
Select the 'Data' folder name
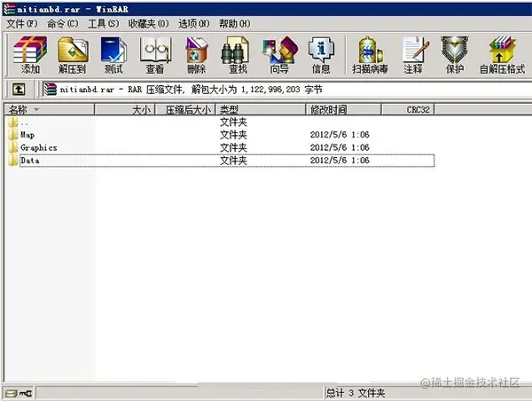pos(30,161)
